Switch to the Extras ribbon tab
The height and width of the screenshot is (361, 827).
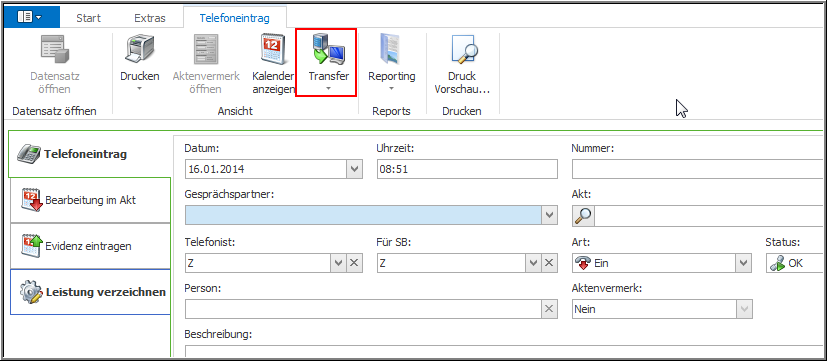click(x=150, y=18)
